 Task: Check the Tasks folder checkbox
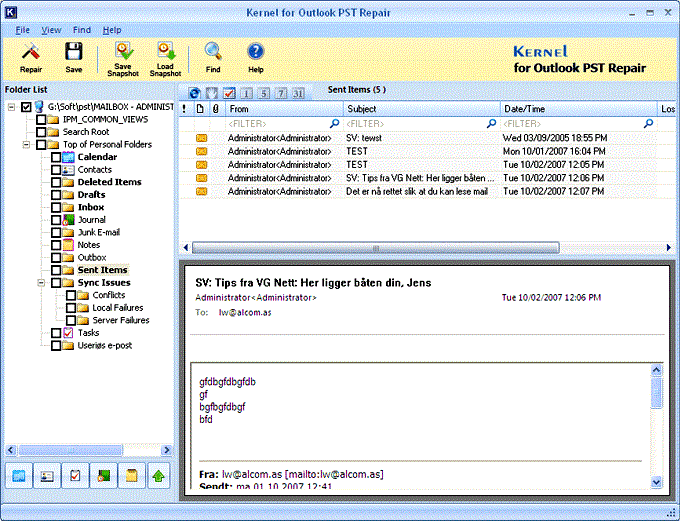click(x=56, y=333)
